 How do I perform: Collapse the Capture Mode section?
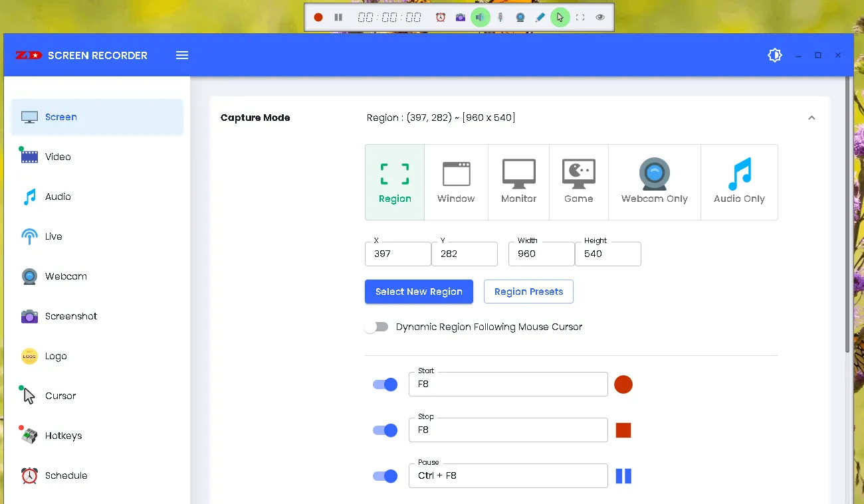[811, 118]
